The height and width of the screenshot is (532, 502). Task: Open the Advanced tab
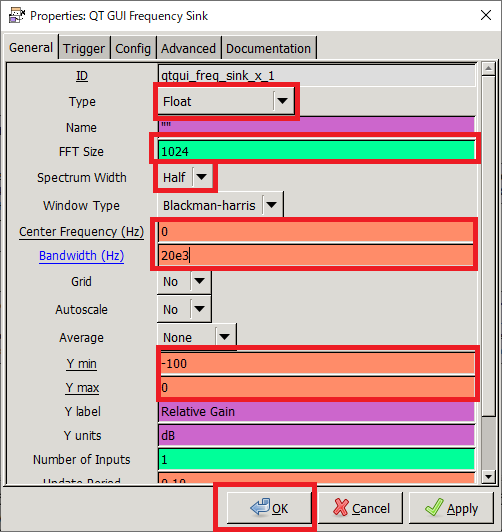(x=188, y=49)
